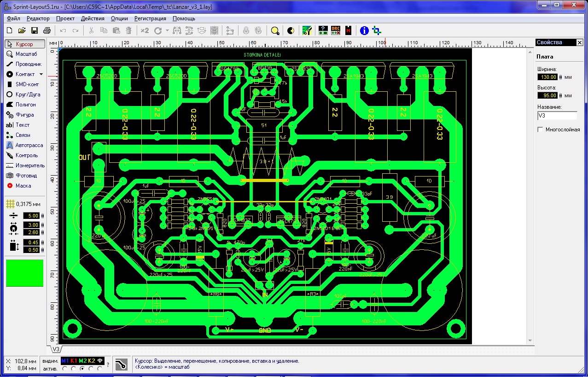The height and width of the screenshot is (377, 588).
Task: Click the green active layer color swatch
Action: click(24, 273)
